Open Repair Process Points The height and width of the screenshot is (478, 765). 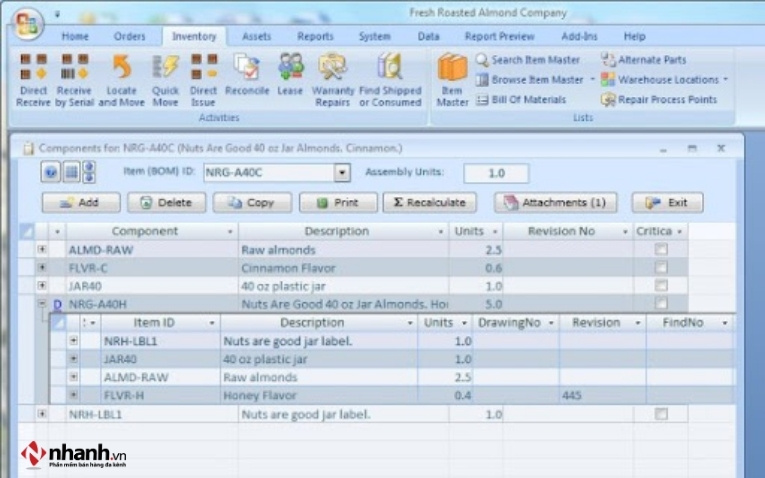(x=659, y=100)
